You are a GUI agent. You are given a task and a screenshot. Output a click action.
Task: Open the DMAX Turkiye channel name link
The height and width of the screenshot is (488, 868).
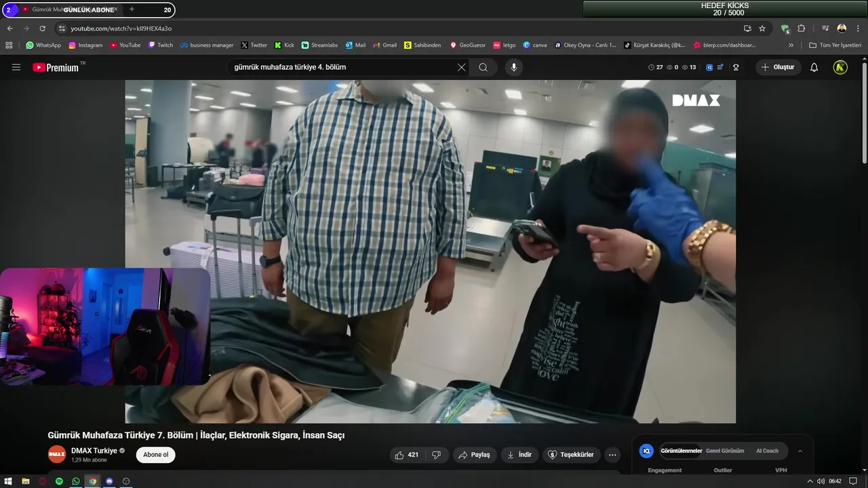coord(94,451)
